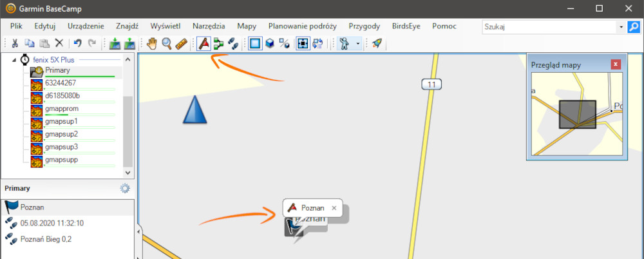Select the New Track footprints tool

pos(233,44)
